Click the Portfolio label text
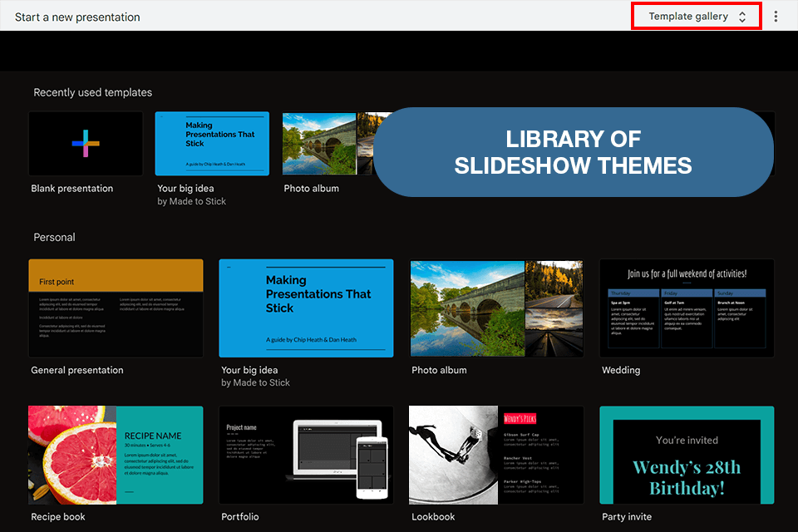This screenshot has width=798, height=532. click(x=239, y=517)
